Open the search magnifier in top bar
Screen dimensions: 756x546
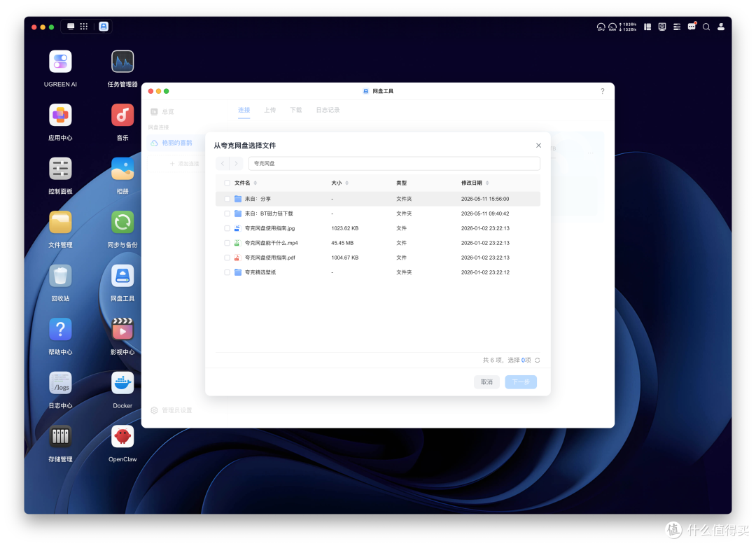coord(706,27)
